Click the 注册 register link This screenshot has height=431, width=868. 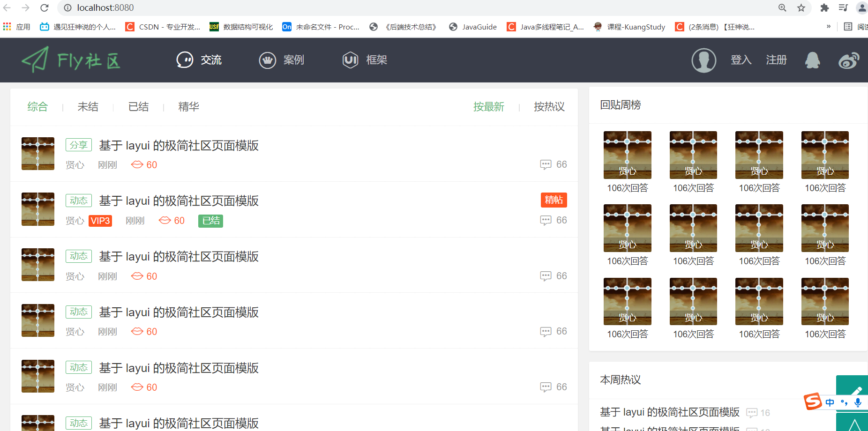click(776, 60)
